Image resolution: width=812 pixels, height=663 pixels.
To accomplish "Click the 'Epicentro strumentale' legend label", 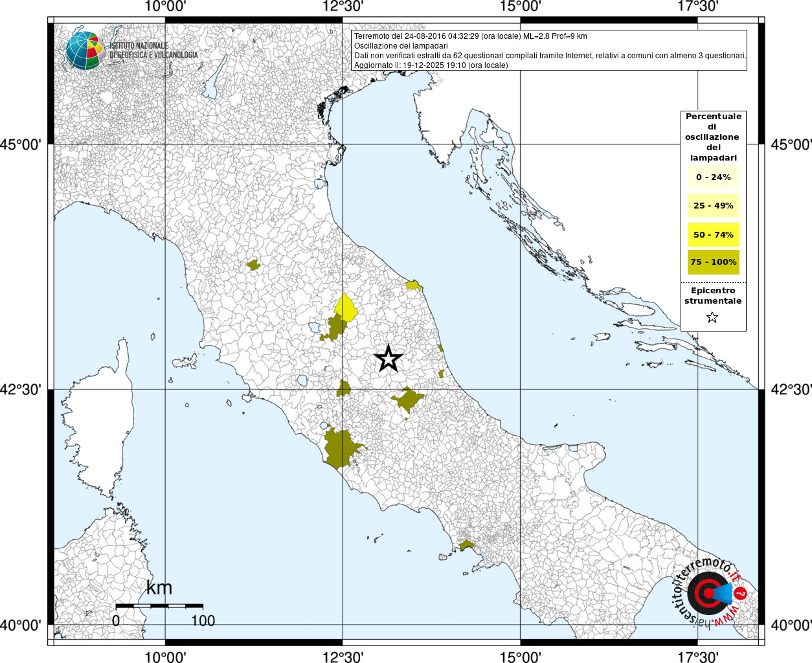I will point(713,295).
